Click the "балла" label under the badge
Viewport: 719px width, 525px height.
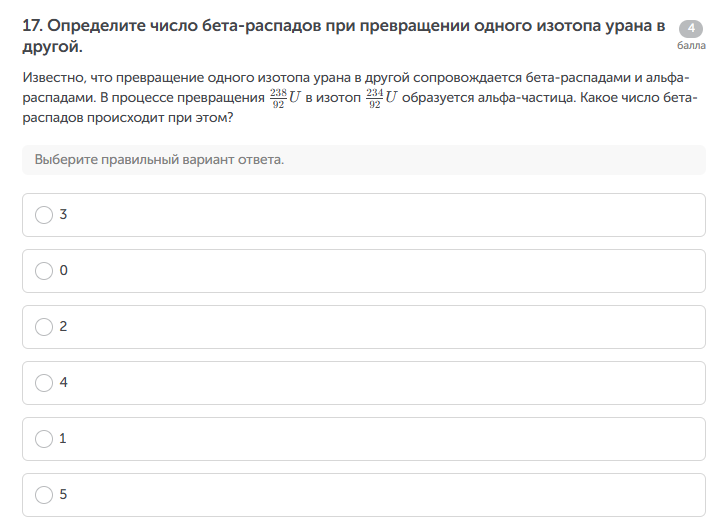pyautogui.click(x=691, y=46)
